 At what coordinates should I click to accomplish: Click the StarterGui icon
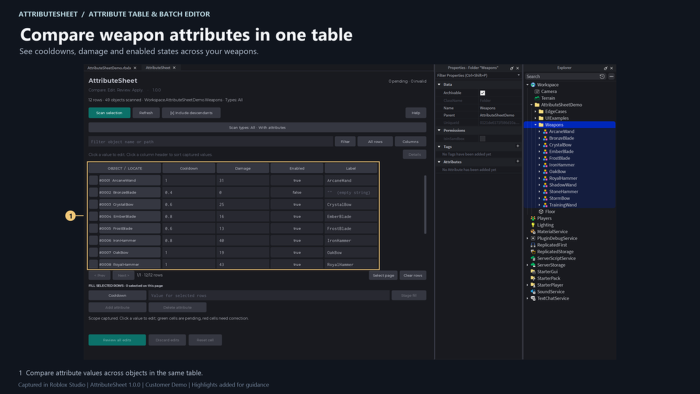pos(533,271)
